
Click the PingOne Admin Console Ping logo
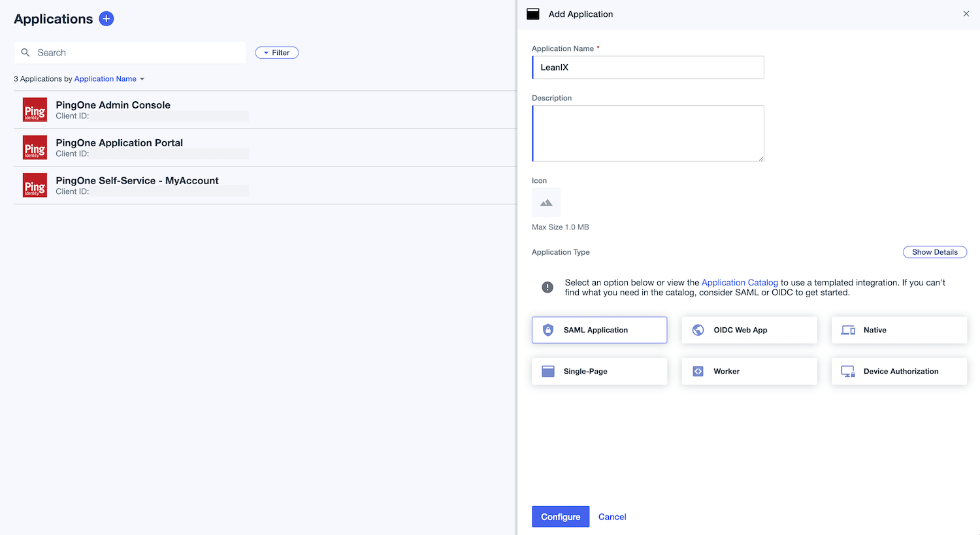(x=35, y=110)
